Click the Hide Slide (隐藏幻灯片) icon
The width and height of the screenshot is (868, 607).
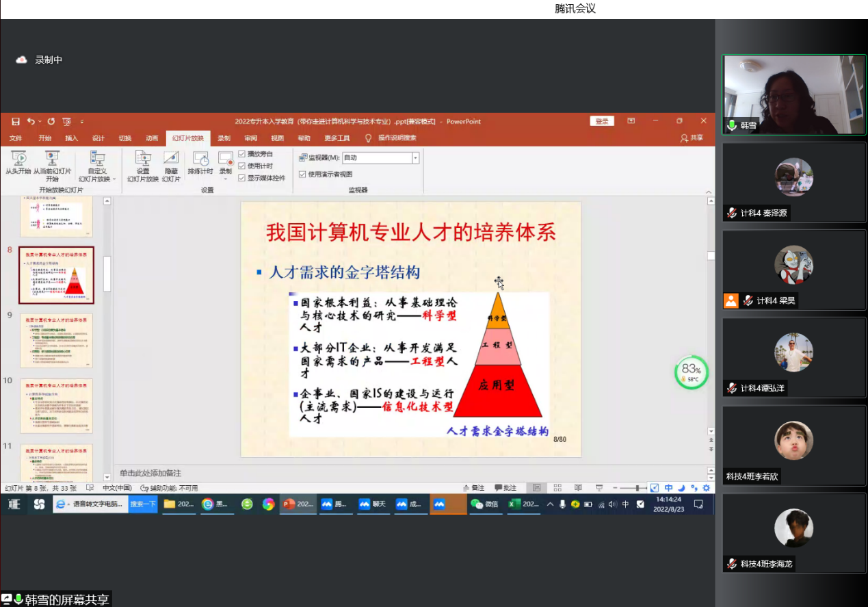pos(171,164)
